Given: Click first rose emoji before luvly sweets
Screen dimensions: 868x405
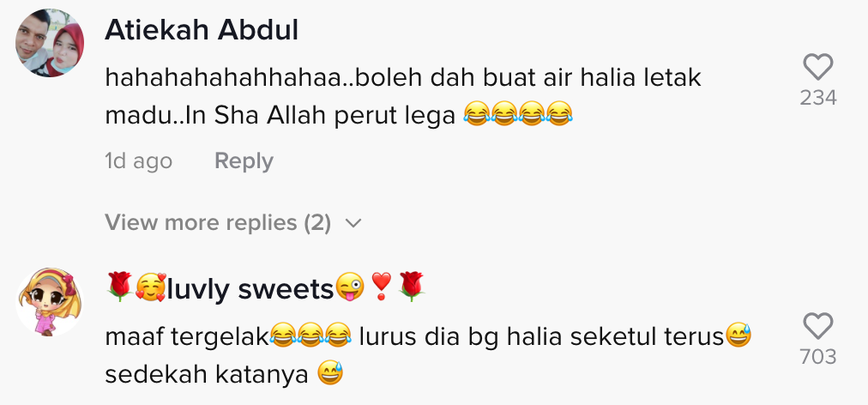Looking at the screenshot, I should click(x=119, y=287).
